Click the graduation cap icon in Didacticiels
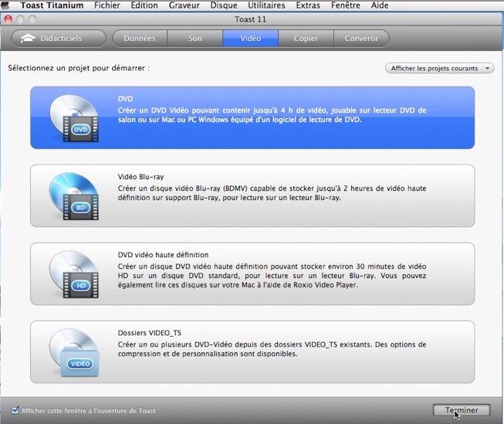This screenshot has width=504, height=424. pyautogui.click(x=28, y=39)
